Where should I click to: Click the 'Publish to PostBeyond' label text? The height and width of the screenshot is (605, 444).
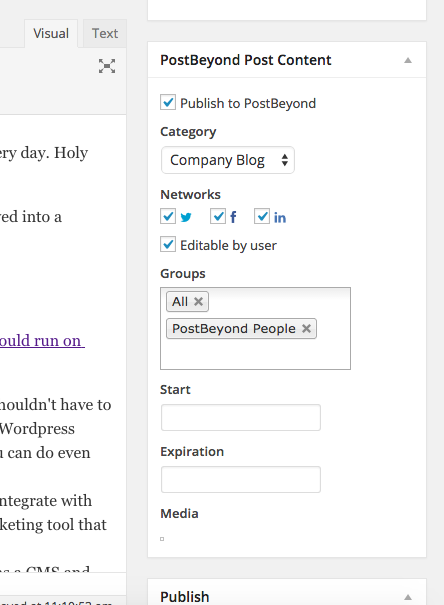[x=248, y=103]
